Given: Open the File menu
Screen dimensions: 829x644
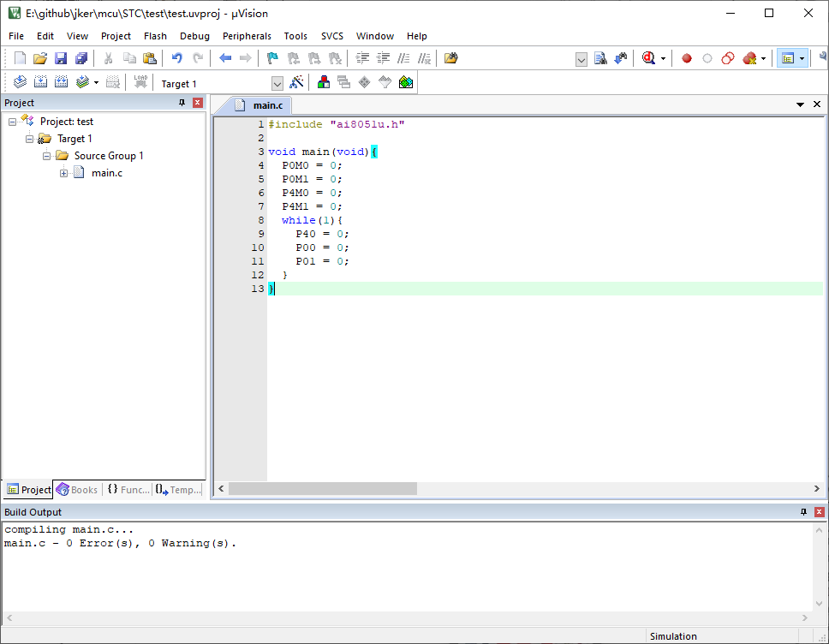Looking at the screenshot, I should [x=16, y=36].
